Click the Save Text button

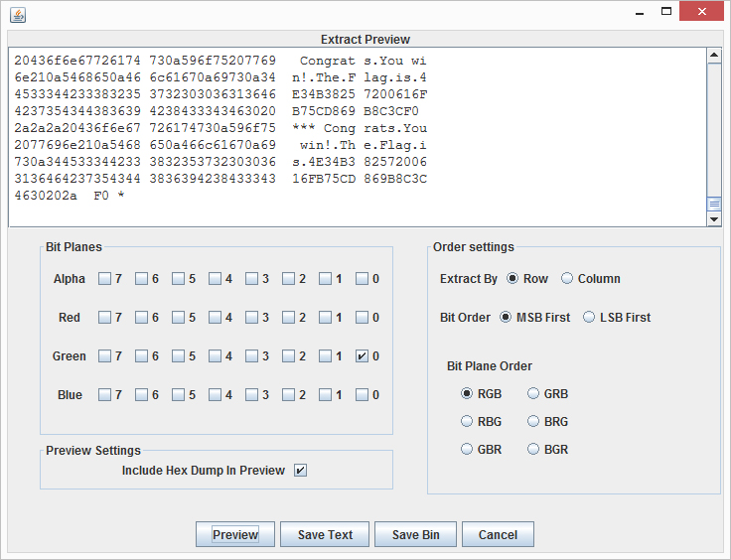point(325,535)
